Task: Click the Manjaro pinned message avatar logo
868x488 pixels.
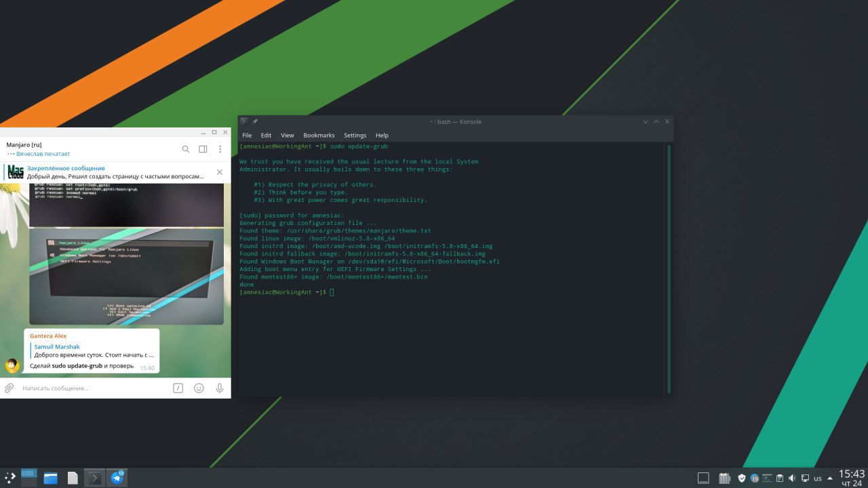Action: [16, 172]
